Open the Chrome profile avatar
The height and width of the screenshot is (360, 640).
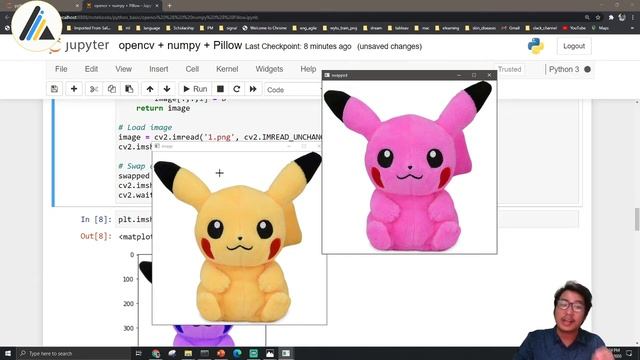click(622, 17)
